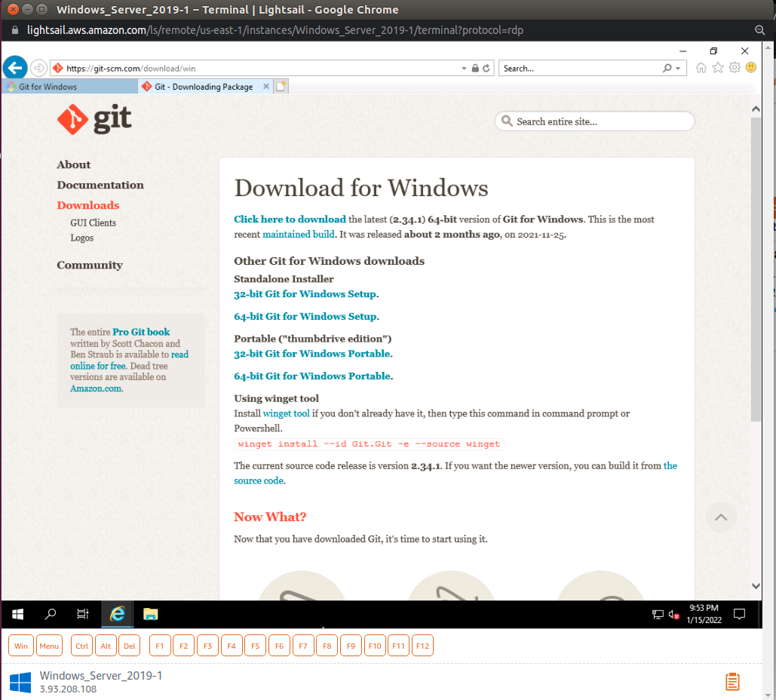
Task: Toggle the Ctrl key button
Action: click(x=81, y=646)
